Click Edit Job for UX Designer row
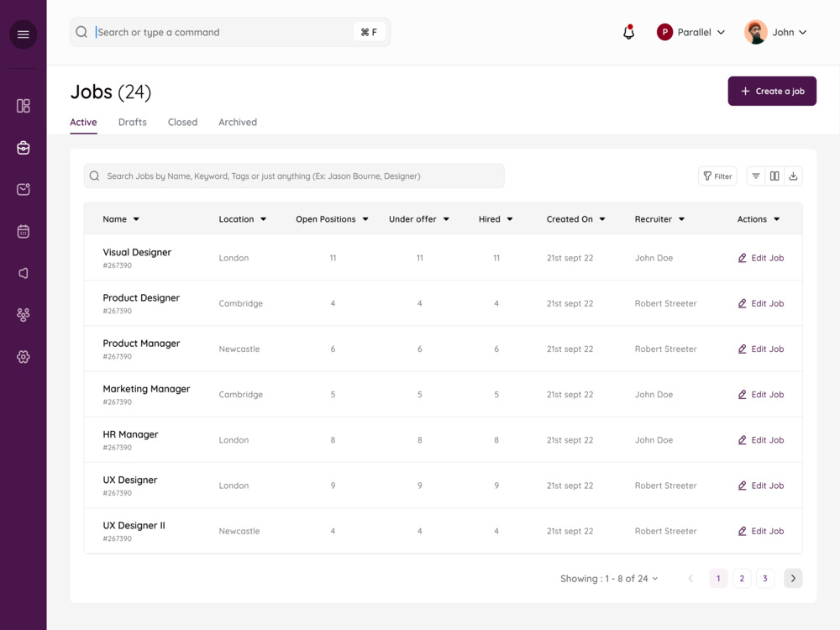The height and width of the screenshot is (630, 840). click(761, 486)
